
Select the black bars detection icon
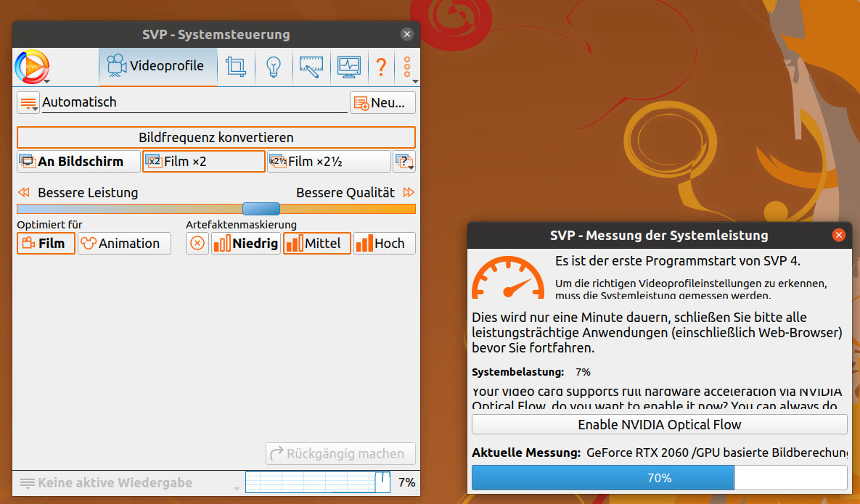click(311, 67)
